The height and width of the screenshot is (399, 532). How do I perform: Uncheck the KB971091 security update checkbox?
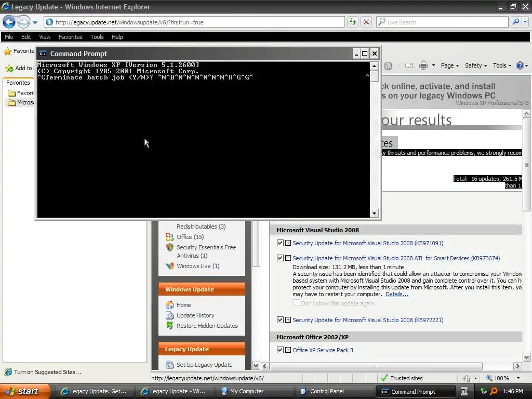[280, 243]
